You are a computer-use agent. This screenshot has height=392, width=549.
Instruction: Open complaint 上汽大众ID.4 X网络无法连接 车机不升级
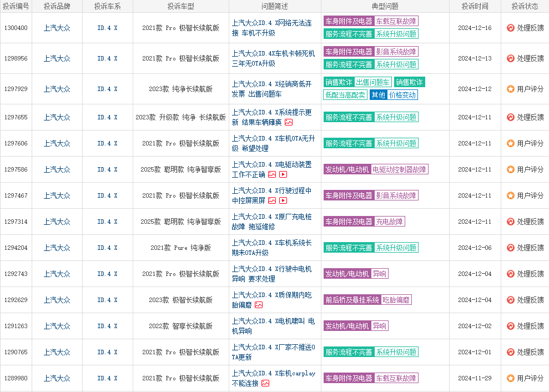click(271, 28)
